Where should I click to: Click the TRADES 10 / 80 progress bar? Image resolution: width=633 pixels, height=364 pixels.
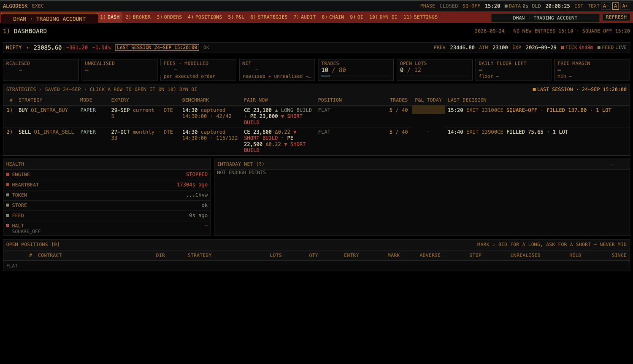(356, 76)
